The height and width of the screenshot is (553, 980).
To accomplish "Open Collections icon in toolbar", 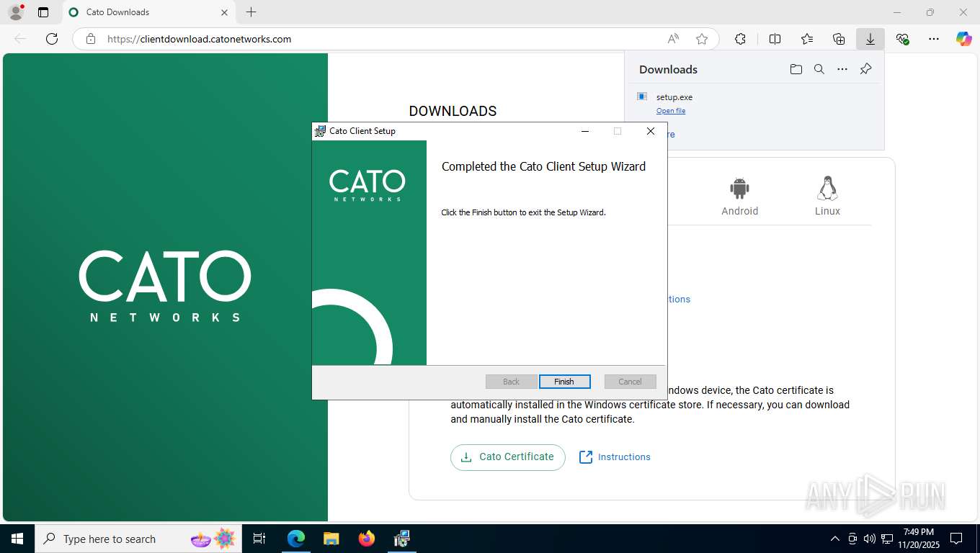I will pyautogui.click(x=839, y=39).
